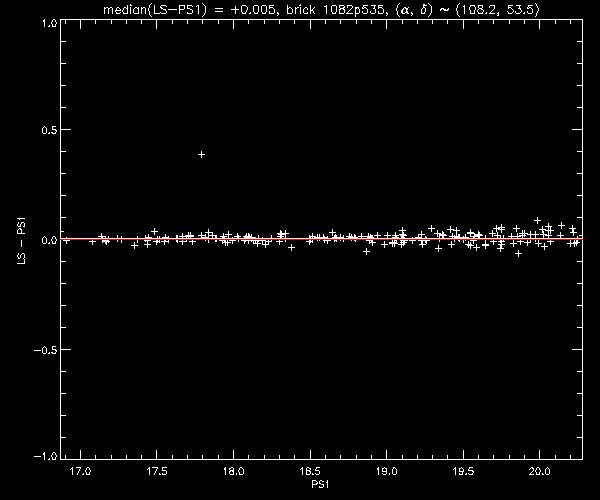600x500 pixels.
Task: Click the 'PS1' x-axis label
Action: 320,484
